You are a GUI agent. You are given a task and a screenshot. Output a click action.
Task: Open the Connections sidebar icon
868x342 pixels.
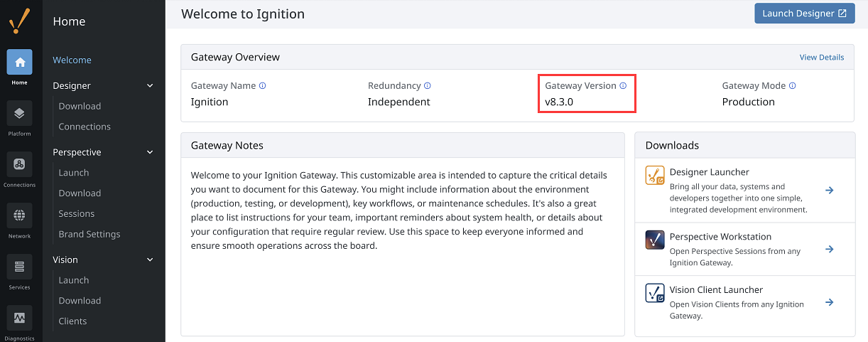(19, 164)
